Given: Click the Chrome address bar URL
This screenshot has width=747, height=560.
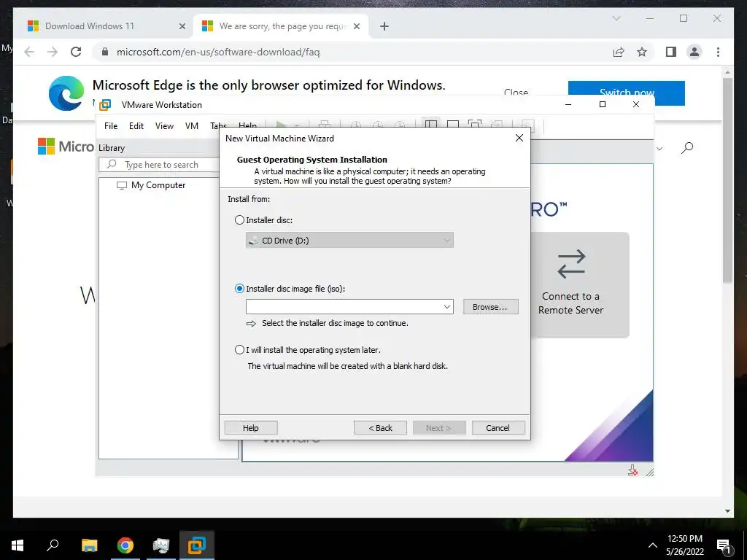Looking at the screenshot, I should click(217, 52).
